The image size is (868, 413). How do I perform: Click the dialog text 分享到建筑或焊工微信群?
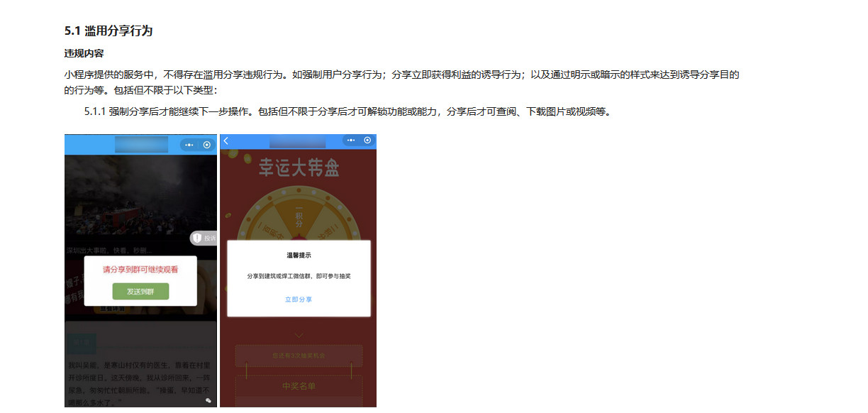[x=299, y=276]
